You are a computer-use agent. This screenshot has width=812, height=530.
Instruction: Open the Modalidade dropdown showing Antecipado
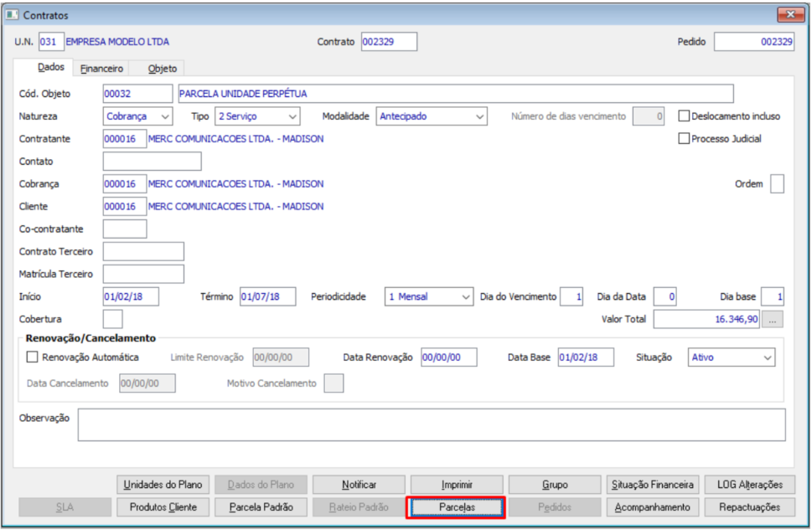pos(432,116)
